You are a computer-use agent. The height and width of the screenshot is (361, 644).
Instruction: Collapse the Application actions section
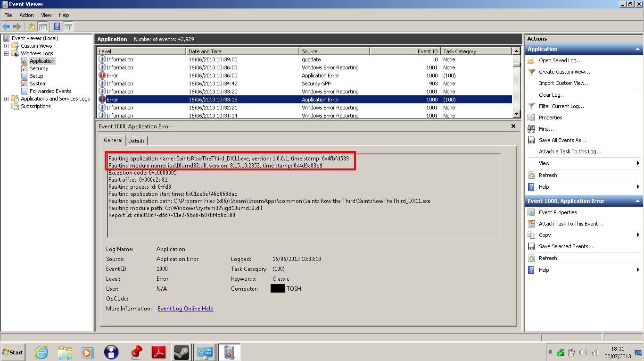click(x=638, y=49)
